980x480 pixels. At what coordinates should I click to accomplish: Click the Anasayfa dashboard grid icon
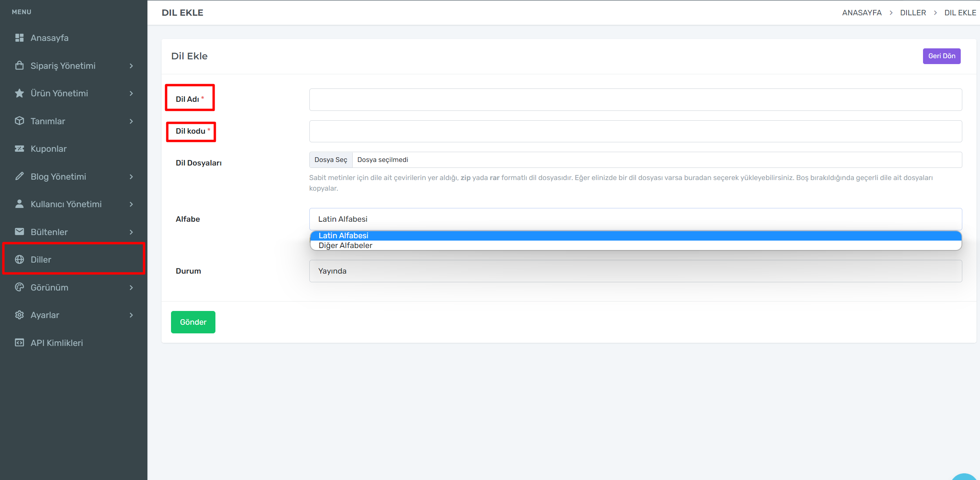19,38
